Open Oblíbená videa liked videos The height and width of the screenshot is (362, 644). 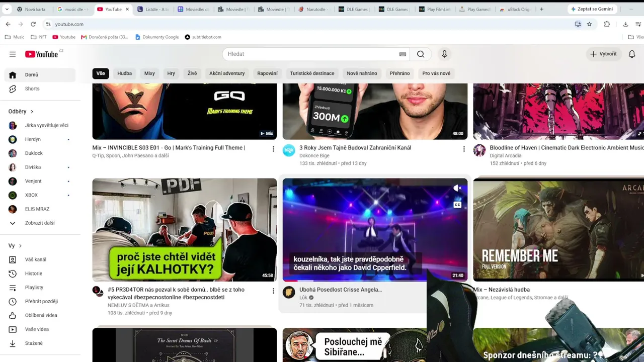tap(40, 315)
